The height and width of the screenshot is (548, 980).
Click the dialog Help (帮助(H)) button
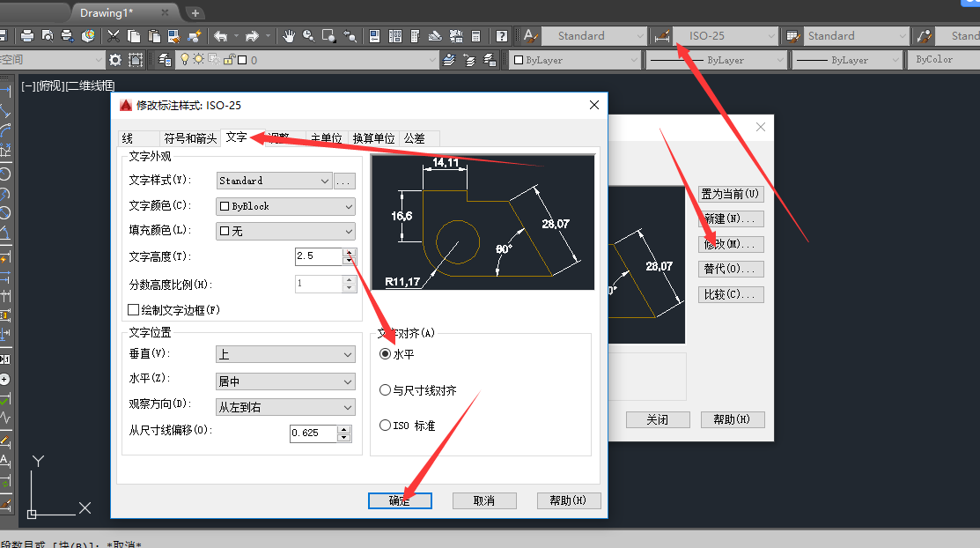[x=569, y=500]
